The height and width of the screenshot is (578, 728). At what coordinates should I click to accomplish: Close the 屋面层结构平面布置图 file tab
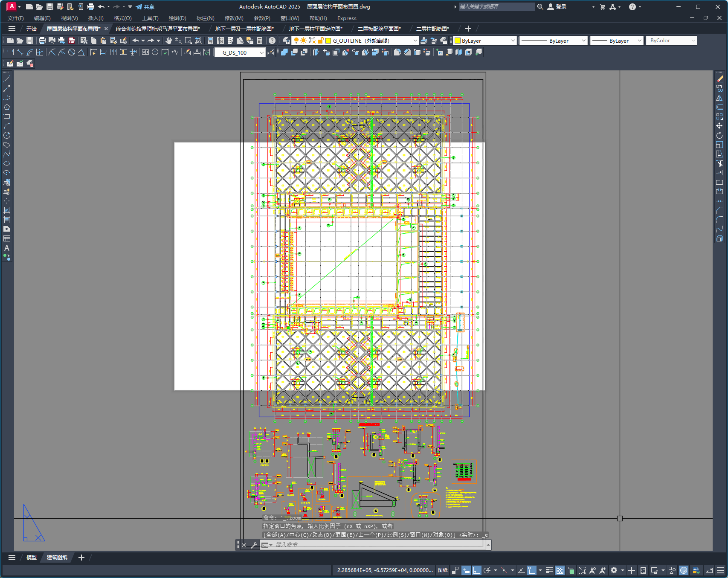(x=106, y=29)
